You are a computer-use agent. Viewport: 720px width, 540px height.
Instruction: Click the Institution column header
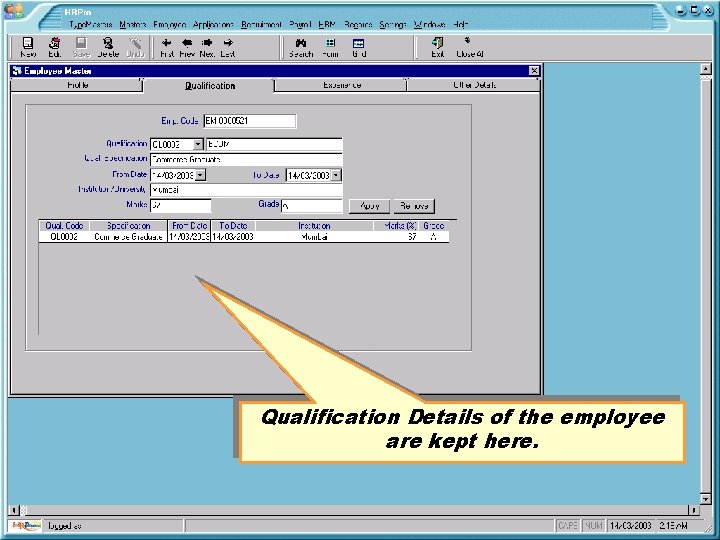click(x=314, y=226)
